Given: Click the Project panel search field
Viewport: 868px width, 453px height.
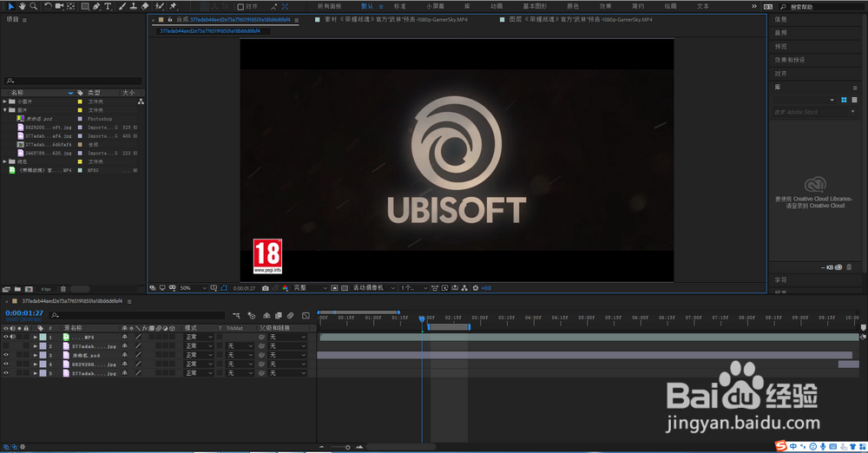Looking at the screenshot, I should click(x=73, y=81).
